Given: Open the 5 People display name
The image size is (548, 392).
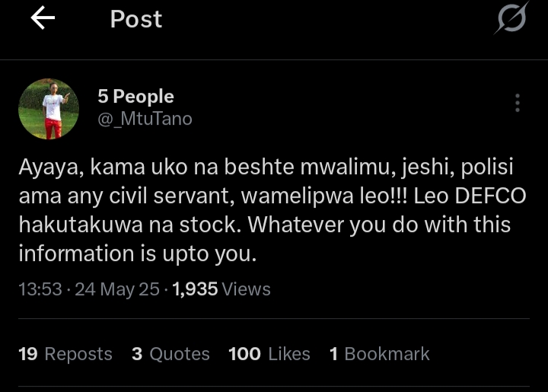Looking at the screenshot, I should 135,97.
